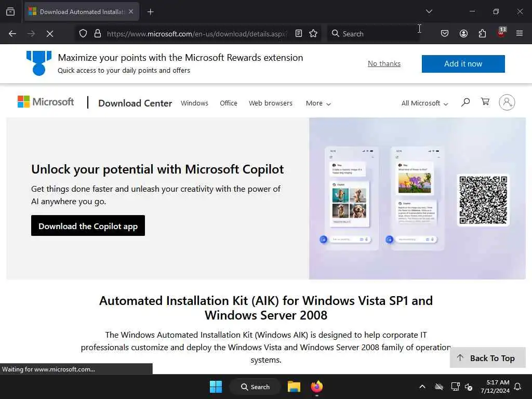This screenshot has height=399, width=532.
Task: Click the URL address bar
Action: point(197,34)
